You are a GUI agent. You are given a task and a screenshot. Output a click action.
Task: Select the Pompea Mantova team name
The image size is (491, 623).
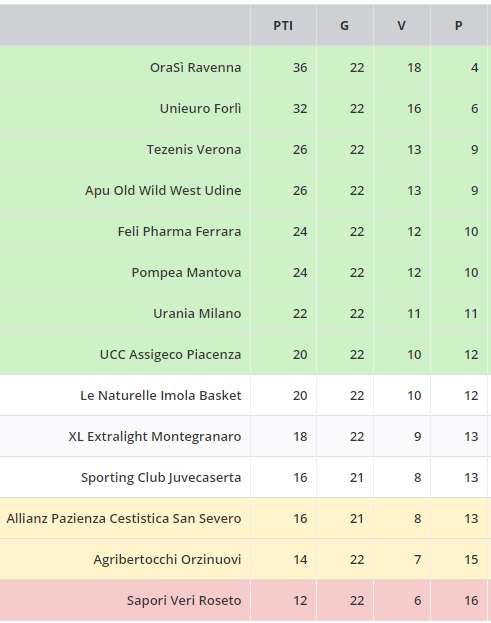(x=186, y=273)
